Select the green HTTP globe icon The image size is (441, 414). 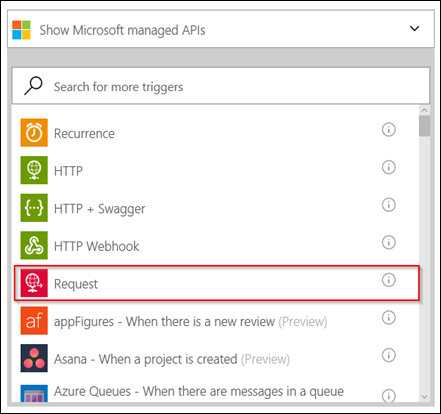click(34, 170)
